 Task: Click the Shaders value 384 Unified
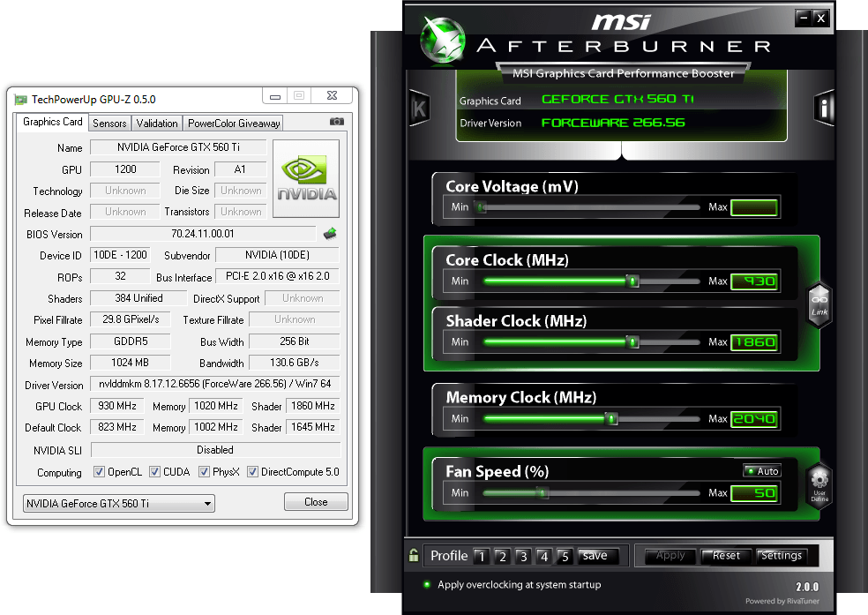pyautogui.click(x=138, y=298)
